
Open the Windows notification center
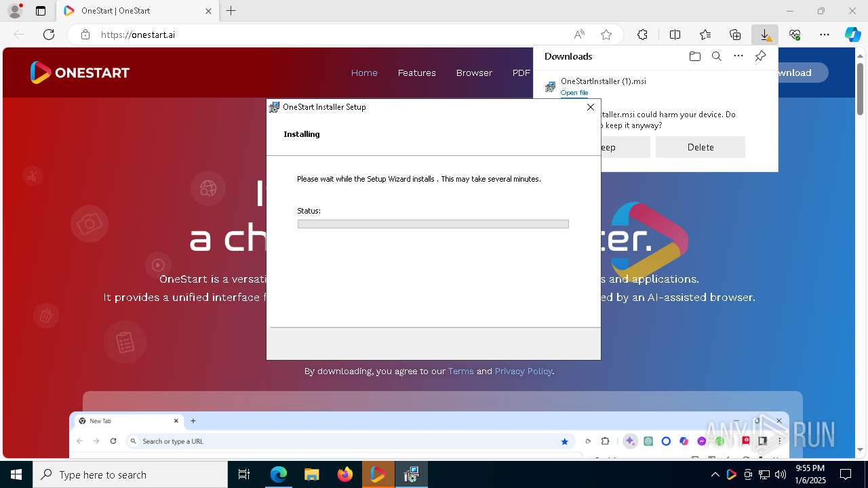tap(846, 474)
